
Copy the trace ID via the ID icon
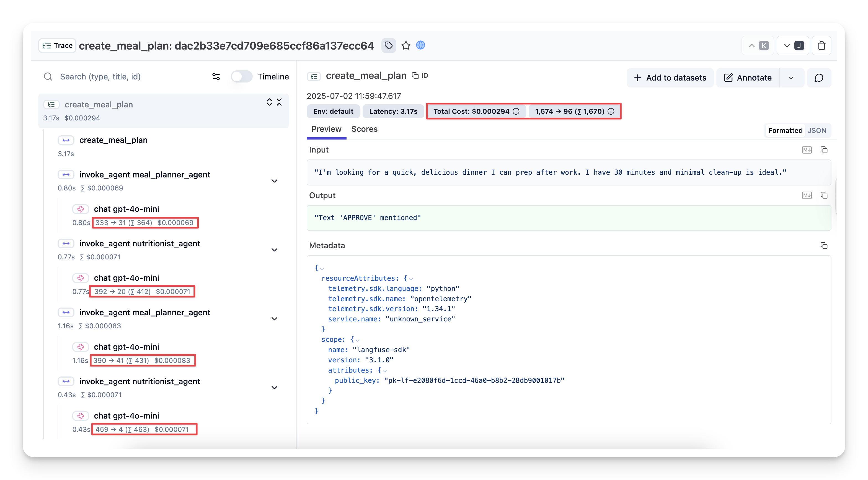pos(420,76)
